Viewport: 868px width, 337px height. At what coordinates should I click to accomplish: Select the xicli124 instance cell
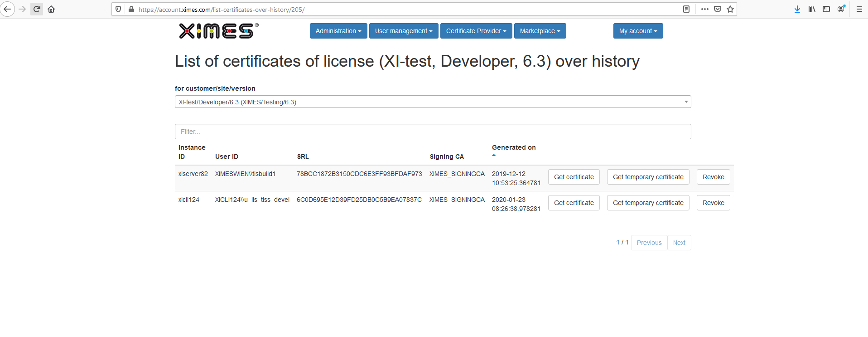click(x=189, y=200)
